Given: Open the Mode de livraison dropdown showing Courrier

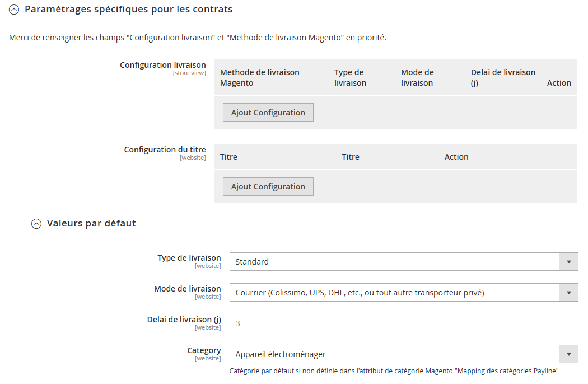Looking at the screenshot, I should [394, 293].
